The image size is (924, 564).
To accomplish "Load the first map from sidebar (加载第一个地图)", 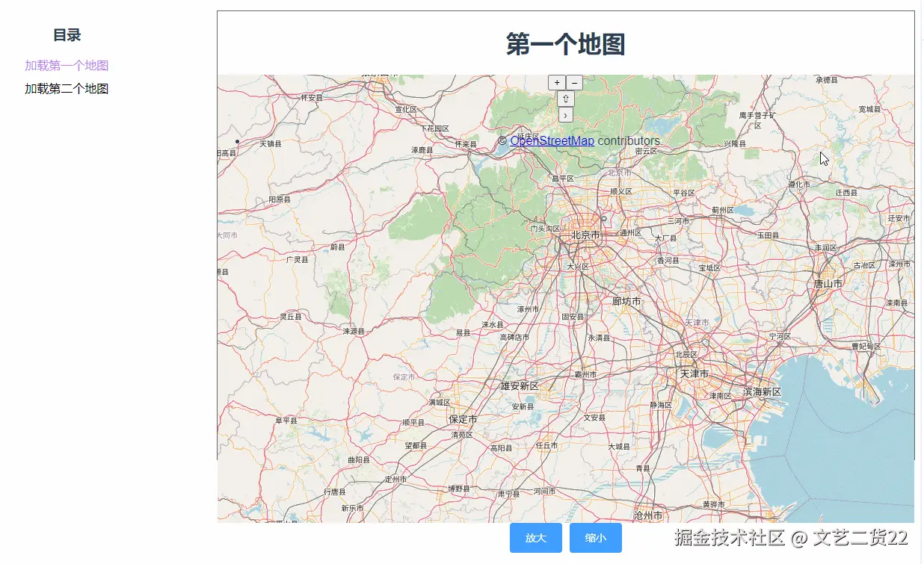I will [x=67, y=66].
